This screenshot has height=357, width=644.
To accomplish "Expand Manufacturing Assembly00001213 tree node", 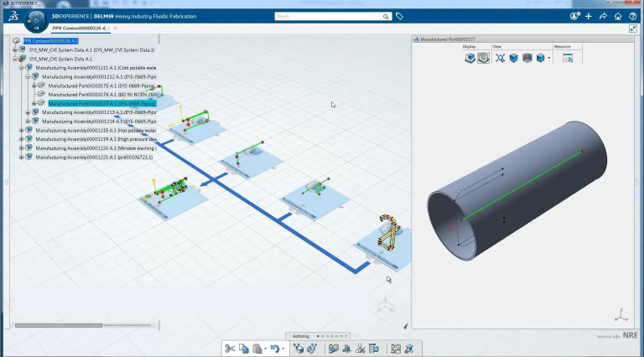I will [28, 112].
